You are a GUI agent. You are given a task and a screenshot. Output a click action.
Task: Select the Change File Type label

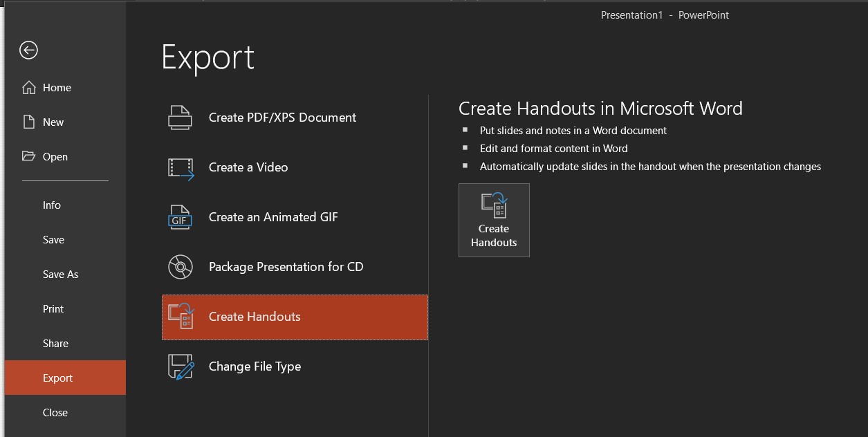[255, 366]
